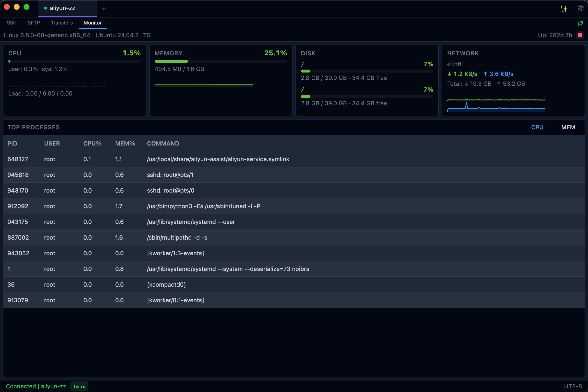The image size is (588, 392).
Task: Click the red window close button
Action: tap(7, 7)
